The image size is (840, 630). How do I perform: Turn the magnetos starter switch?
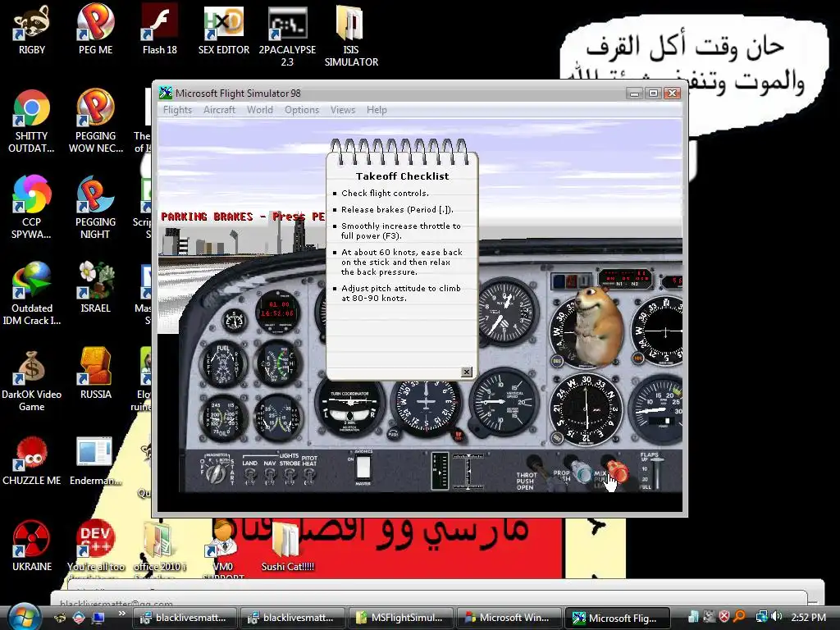(216, 472)
